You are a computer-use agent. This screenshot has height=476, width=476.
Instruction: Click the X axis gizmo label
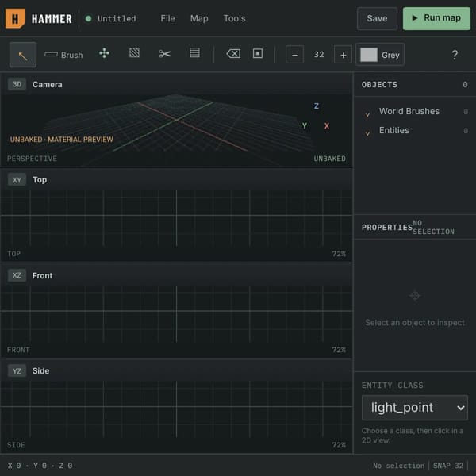[327, 125]
